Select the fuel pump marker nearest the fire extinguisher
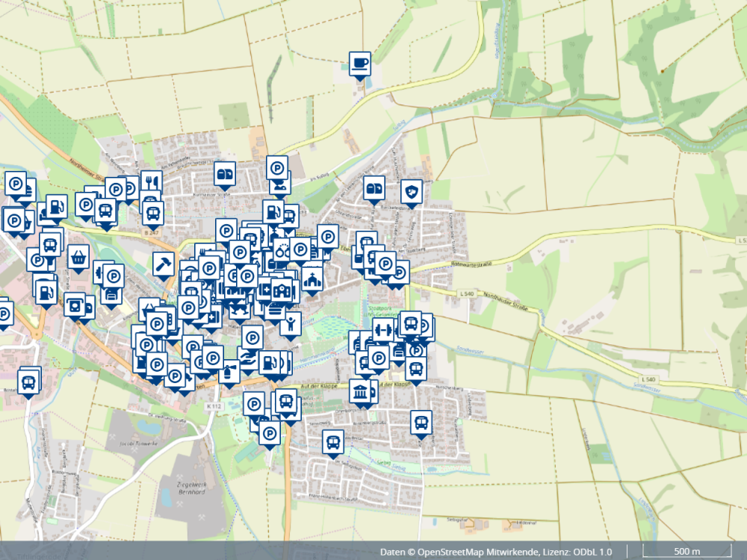Viewport: 747px width, 560px height. (267, 363)
